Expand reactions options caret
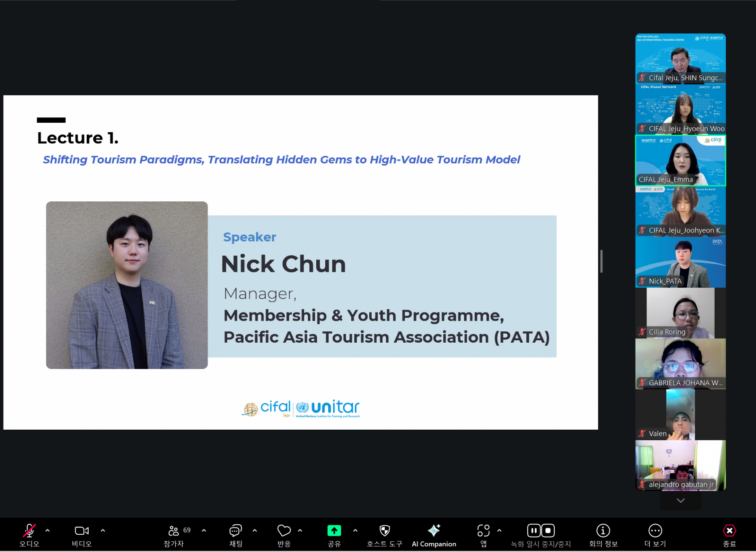 tap(300, 531)
